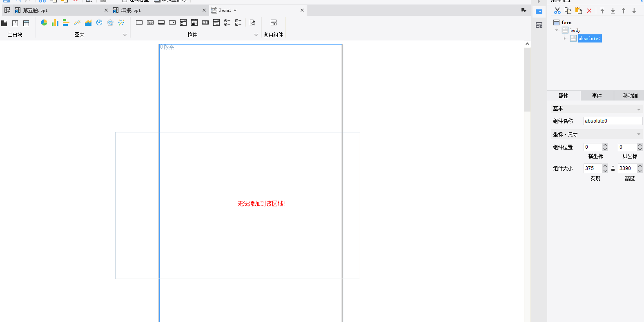Increase the 宽度 width value
The height and width of the screenshot is (322, 644).
click(x=605, y=166)
